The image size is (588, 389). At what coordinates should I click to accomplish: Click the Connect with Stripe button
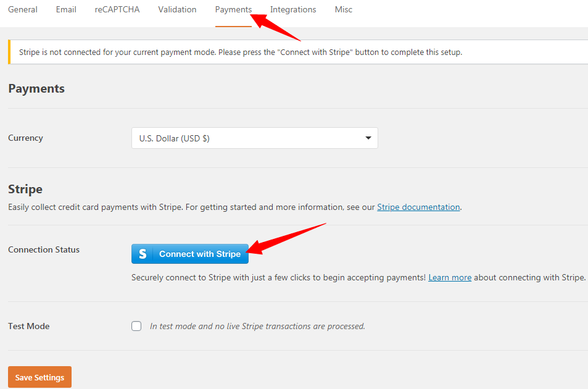(x=190, y=254)
